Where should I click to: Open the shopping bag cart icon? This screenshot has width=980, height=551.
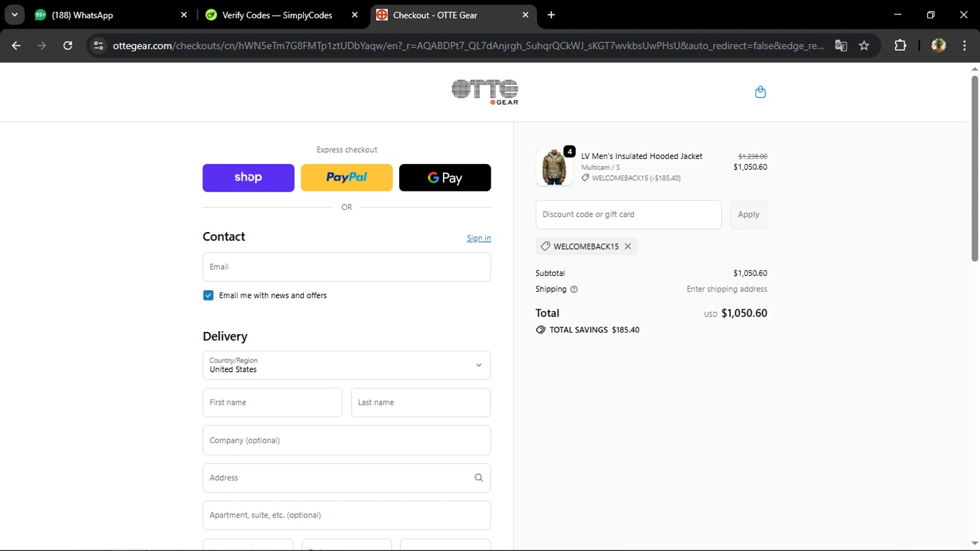point(760,92)
